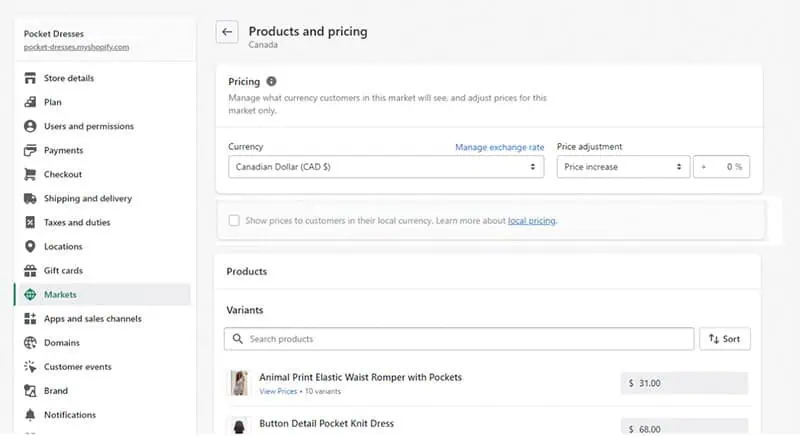Viewport: 800px width, 436px height.
Task: Click the price adjustment percentage field
Action: tap(721, 167)
